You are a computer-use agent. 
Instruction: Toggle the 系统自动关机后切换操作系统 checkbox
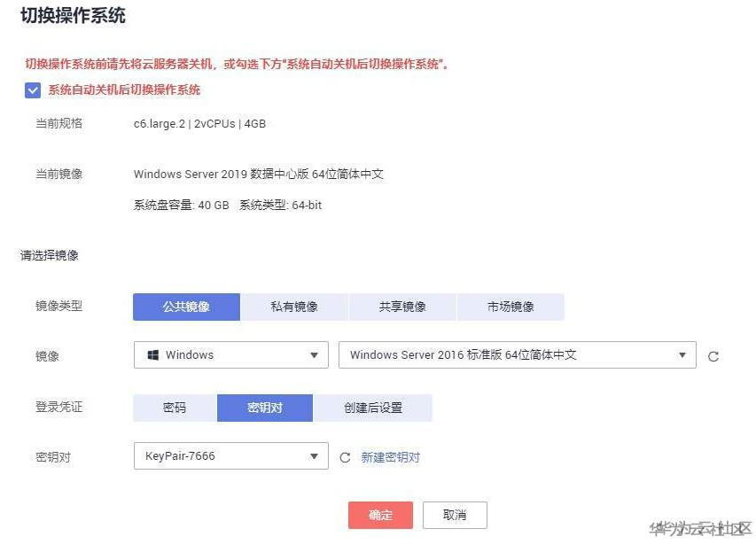33,89
